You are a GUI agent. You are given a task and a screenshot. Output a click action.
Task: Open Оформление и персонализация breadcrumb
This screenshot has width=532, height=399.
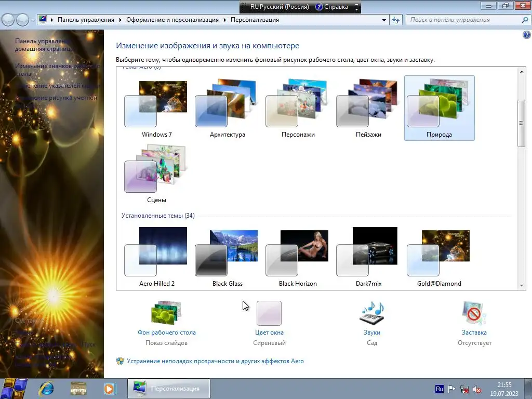[x=172, y=20]
